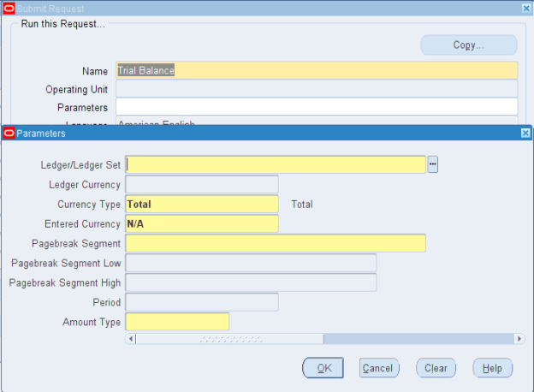Click the Amount Type field
The image size is (534, 392).
(x=177, y=322)
